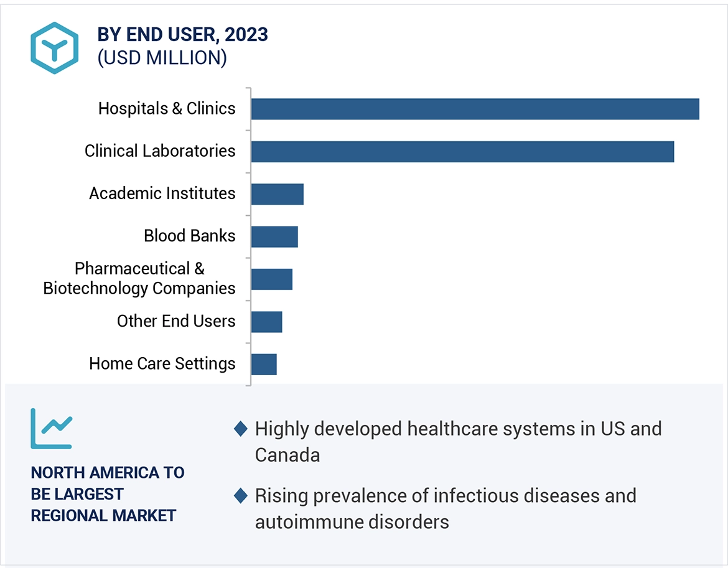Click the 'North America to be largest' heading

[108, 494]
